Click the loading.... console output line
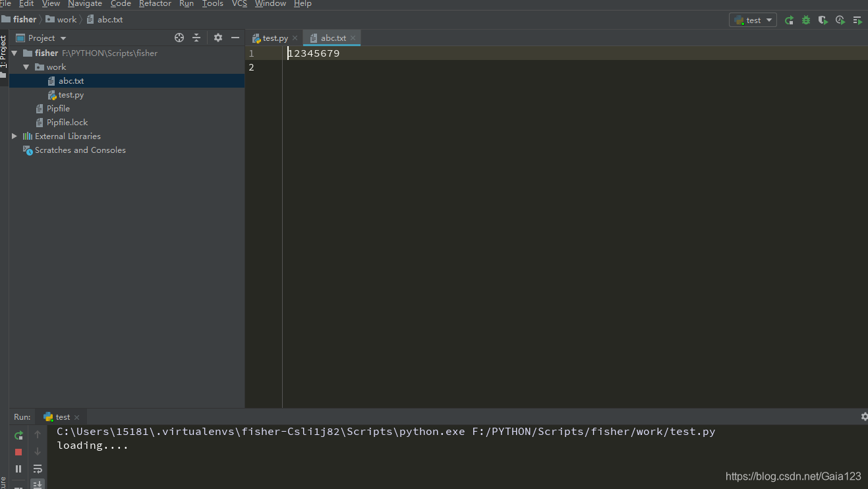Viewport: 868px width, 489px height. pos(92,446)
